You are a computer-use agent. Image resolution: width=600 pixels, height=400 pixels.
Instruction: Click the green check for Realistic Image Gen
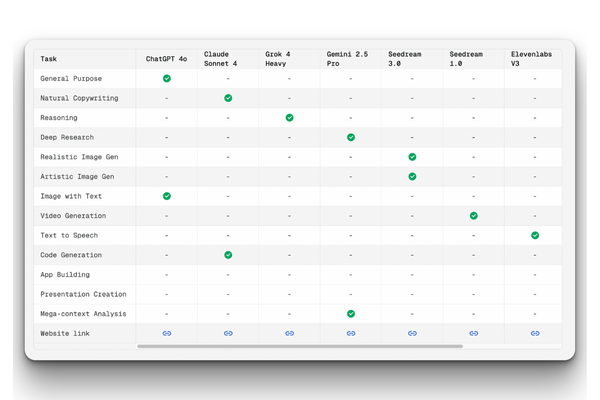click(x=412, y=157)
